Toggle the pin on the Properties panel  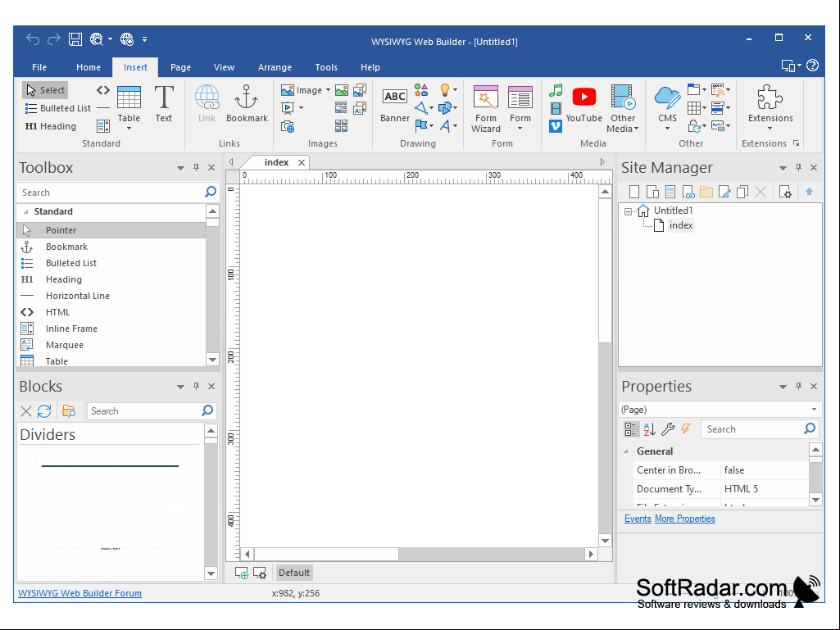[x=798, y=386]
